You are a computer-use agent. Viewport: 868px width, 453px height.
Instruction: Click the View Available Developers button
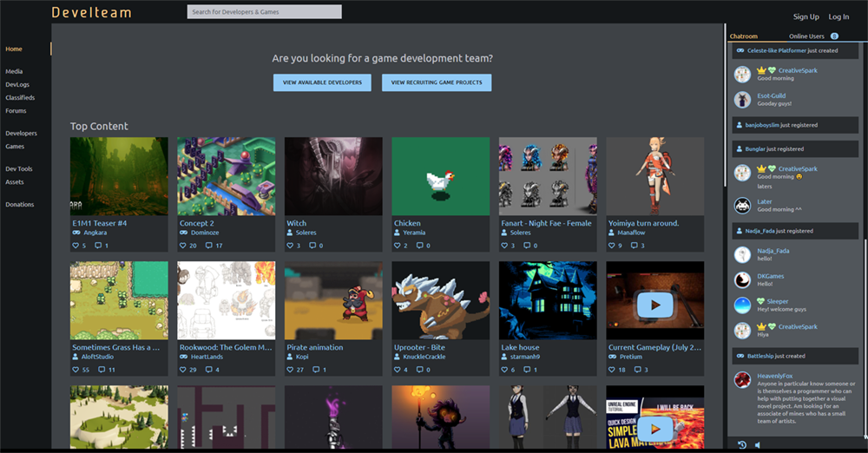322,82
